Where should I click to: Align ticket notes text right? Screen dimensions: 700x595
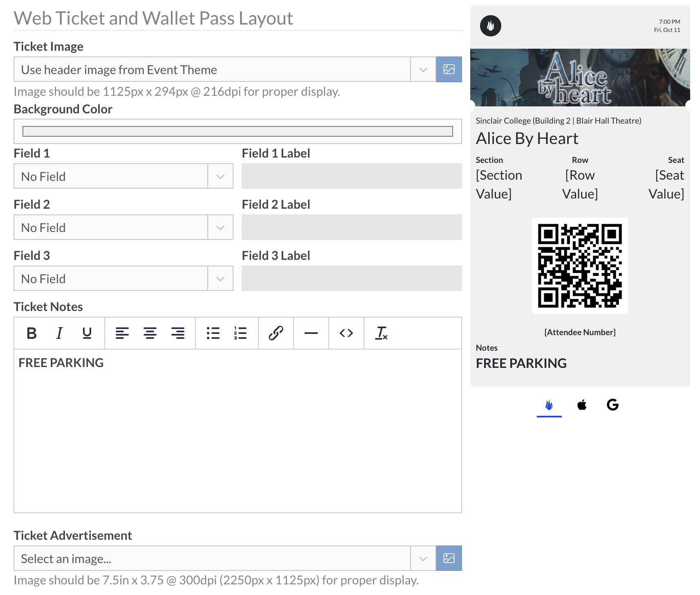177,333
